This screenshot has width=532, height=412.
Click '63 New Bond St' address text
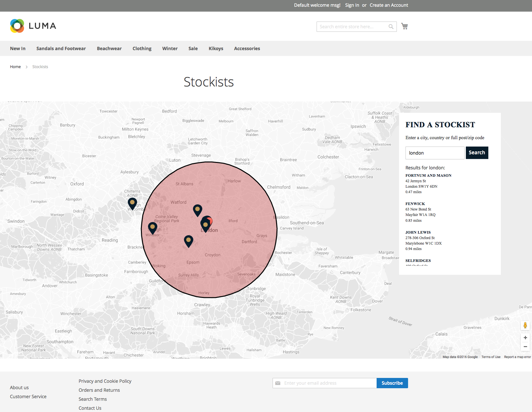click(x=418, y=209)
